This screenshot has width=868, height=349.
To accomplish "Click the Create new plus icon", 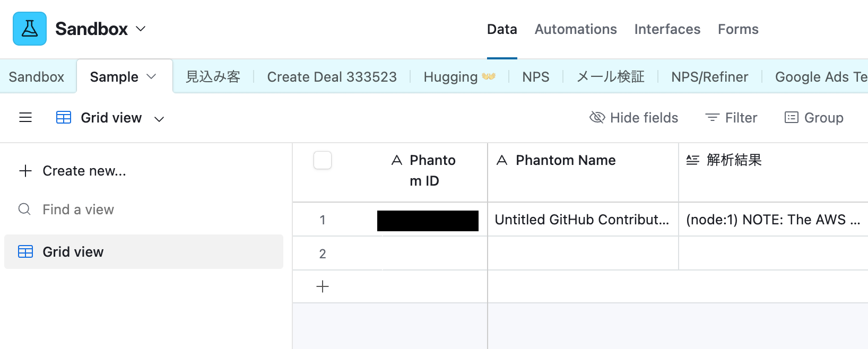I will click(x=25, y=171).
